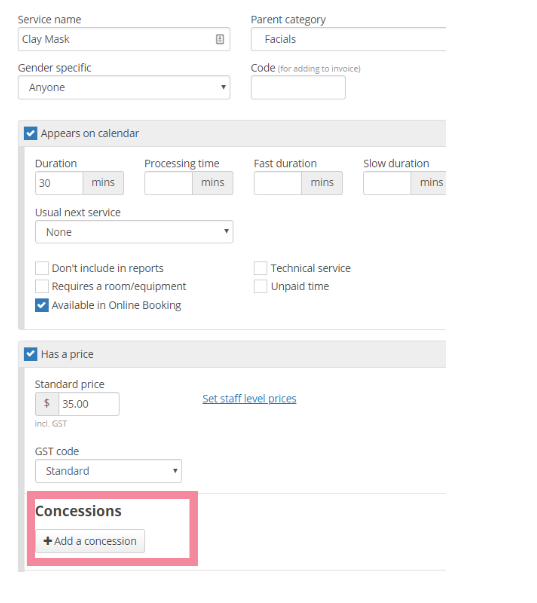
Task: Open the Gender specific dropdown
Action: click(124, 88)
